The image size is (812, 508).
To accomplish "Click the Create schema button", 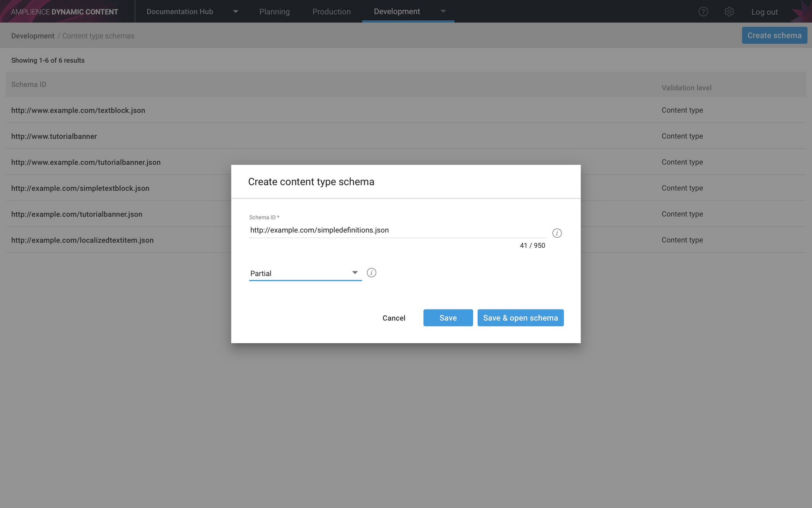I will pos(774,35).
